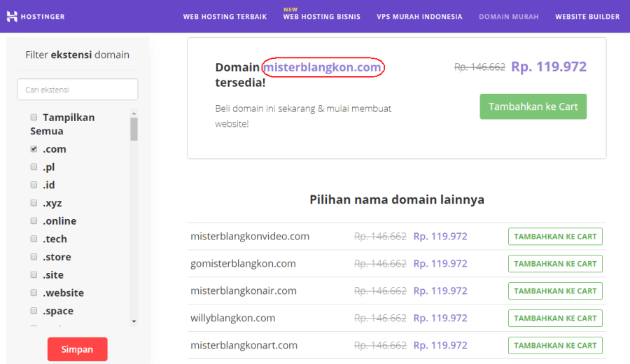
Task: Toggle the .online extension checkbox
Action: (34, 220)
